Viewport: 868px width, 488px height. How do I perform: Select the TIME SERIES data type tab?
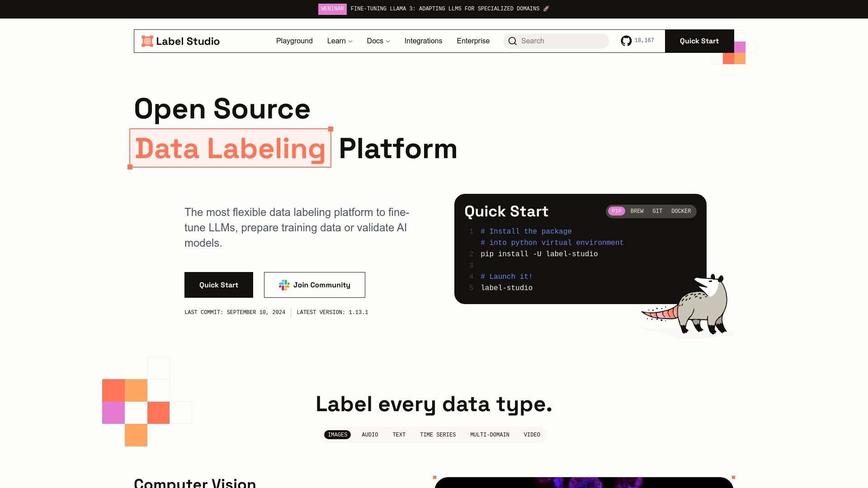click(x=438, y=435)
